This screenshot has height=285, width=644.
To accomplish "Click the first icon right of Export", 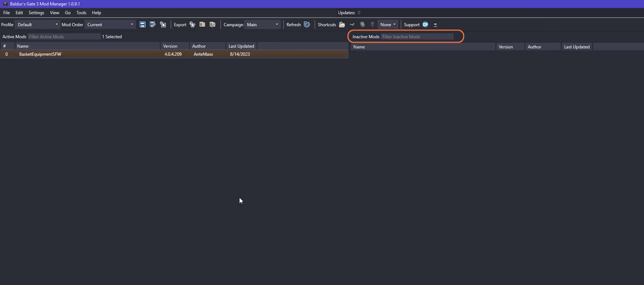I will [192, 25].
